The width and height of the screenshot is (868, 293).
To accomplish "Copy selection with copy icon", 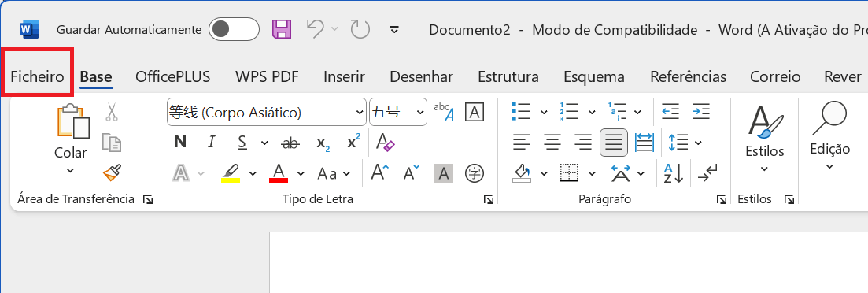I will (111, 143).
